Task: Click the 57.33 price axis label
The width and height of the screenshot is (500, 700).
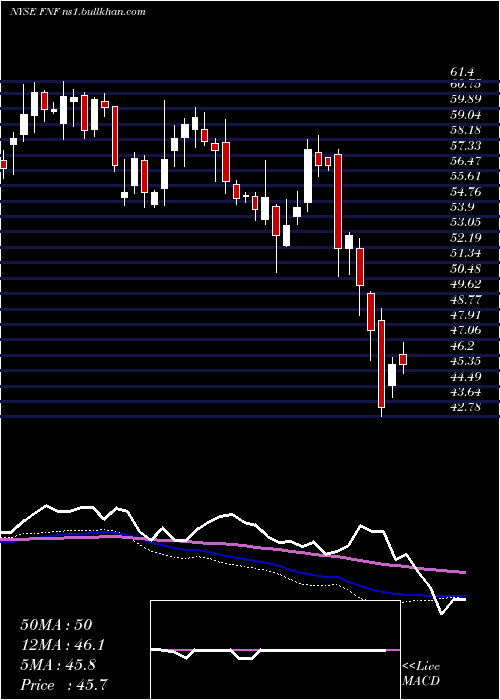Action: pos(466,146)
